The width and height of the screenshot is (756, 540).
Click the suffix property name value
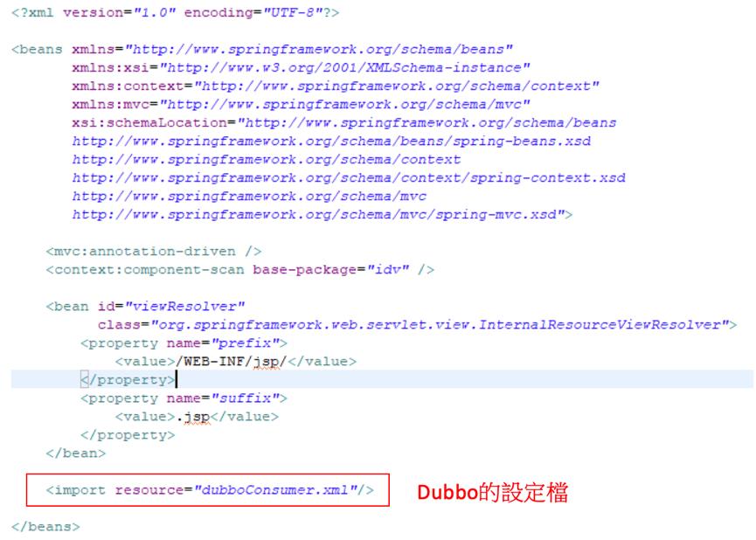coord(245,398)
